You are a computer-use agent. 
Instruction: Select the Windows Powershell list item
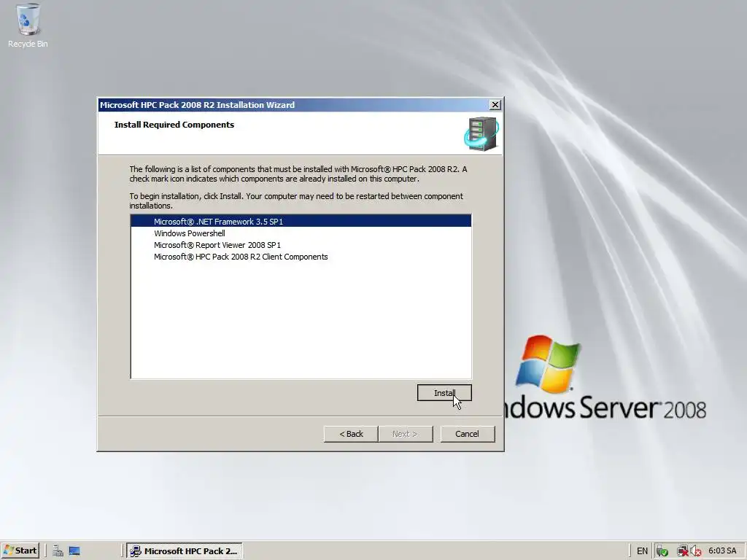tap(301, 233)
